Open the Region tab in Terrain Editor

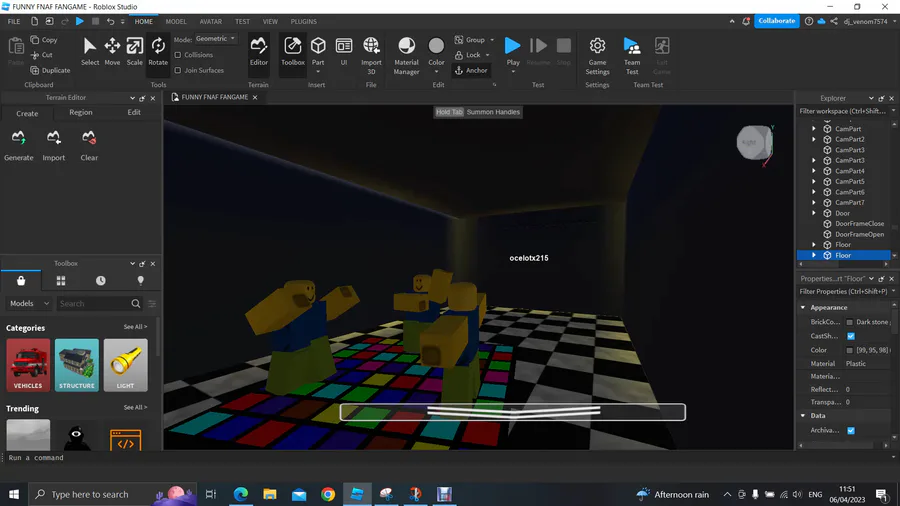80,112
